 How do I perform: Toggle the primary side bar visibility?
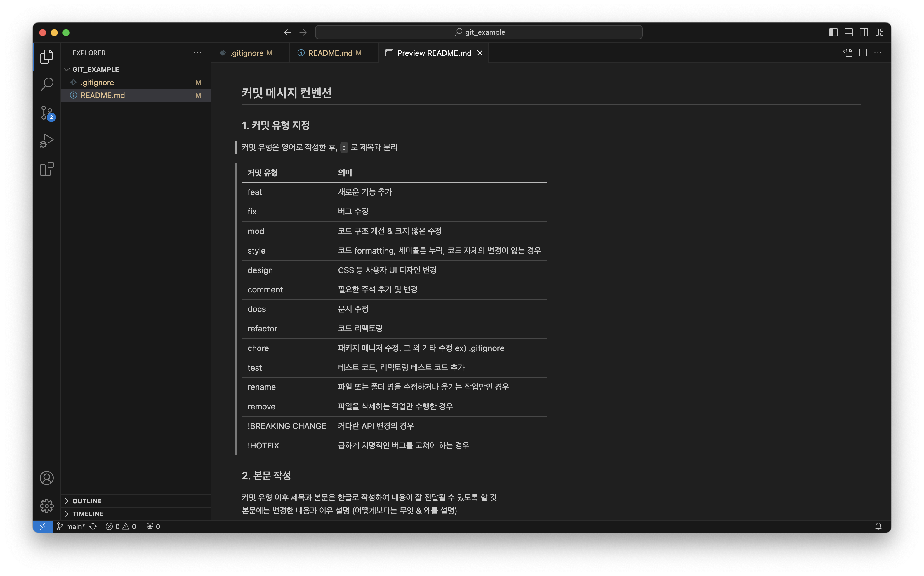coord(833,32)
